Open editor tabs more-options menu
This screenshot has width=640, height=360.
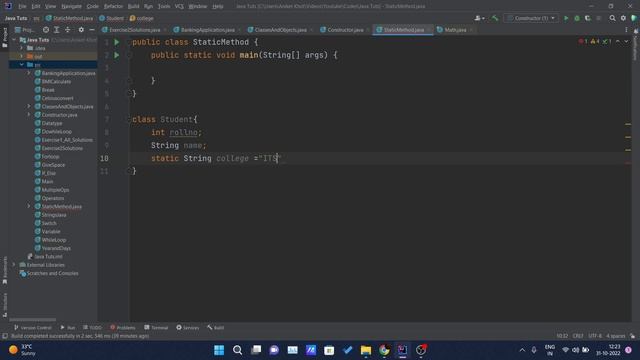click(x=626, y=30)
